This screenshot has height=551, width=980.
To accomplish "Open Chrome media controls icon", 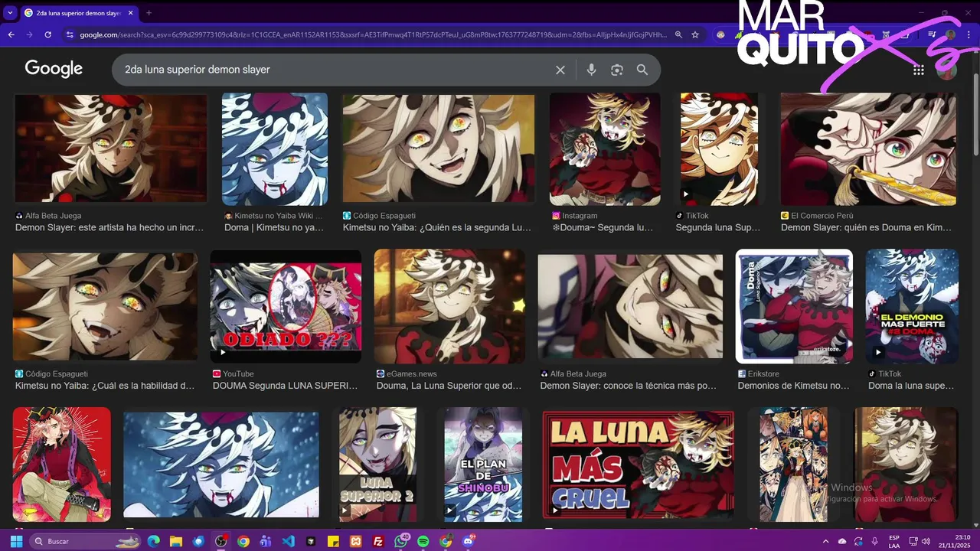I will tap(932, 34).
